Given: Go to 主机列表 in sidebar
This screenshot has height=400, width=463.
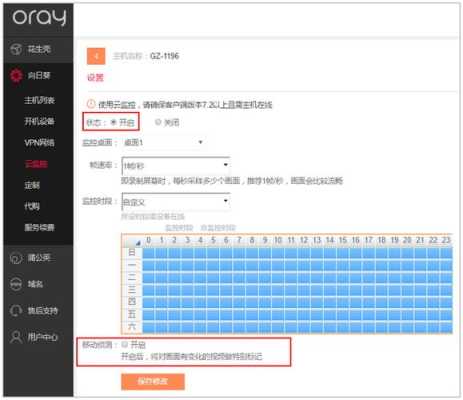Looking at the screenshot, I should click(39, 100).
